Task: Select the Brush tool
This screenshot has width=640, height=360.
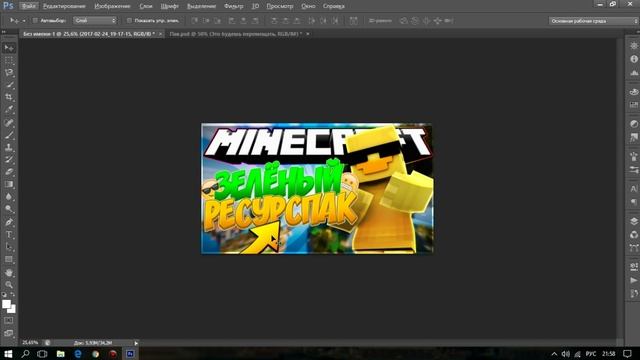Action: point(9,135)
